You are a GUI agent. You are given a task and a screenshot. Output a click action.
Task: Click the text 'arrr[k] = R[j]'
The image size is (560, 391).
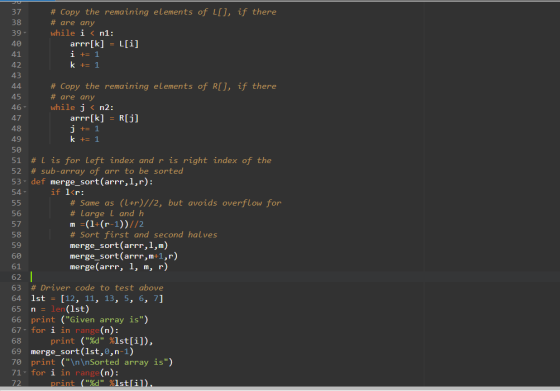(104, 118)
